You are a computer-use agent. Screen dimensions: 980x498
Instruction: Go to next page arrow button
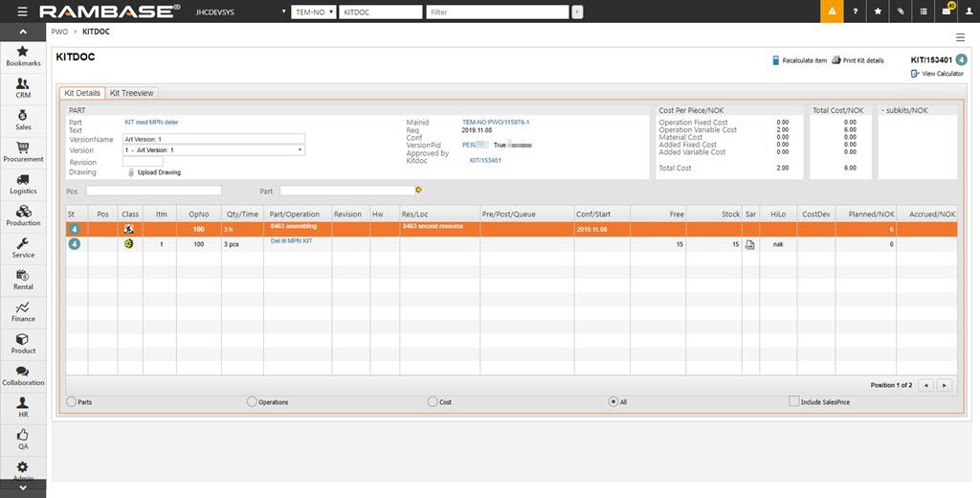(x=945, y=385)
